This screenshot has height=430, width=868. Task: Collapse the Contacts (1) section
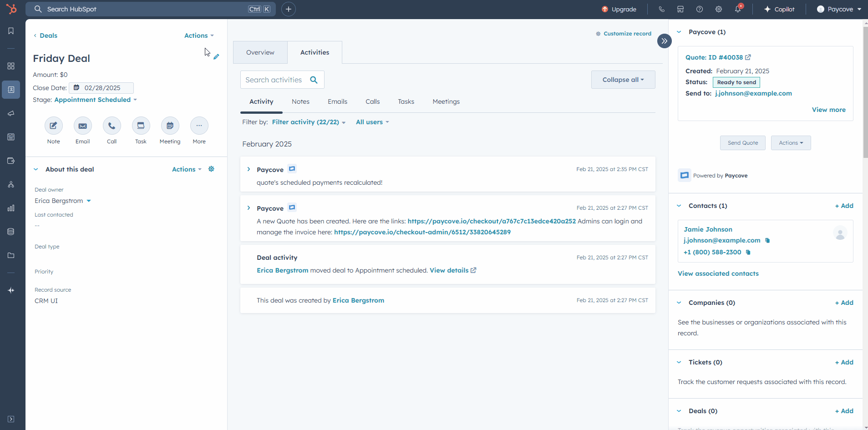(679, 206)
